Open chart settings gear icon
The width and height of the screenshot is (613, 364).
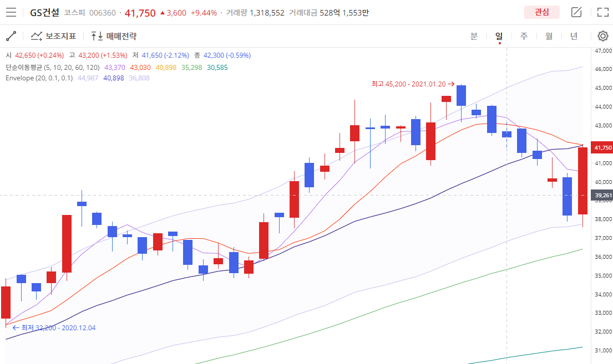point(603,37)
